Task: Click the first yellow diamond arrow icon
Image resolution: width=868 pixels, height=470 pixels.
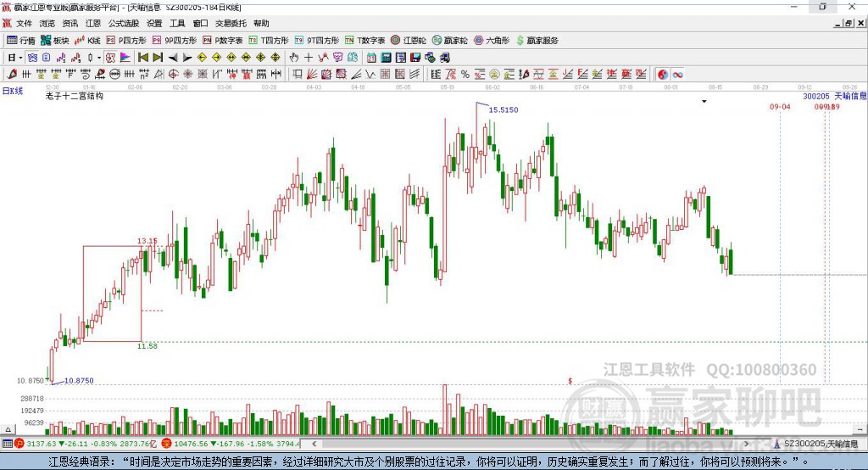Action: click(202, 58)
